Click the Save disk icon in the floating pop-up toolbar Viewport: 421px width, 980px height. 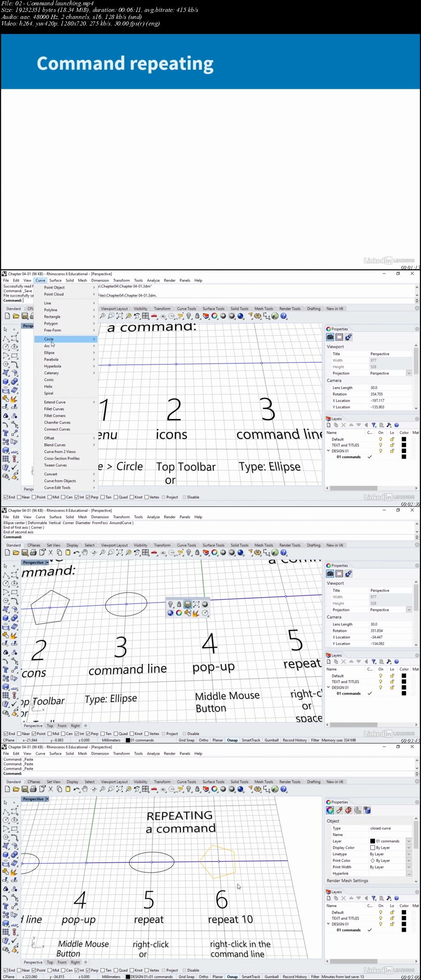coord(187,604)
